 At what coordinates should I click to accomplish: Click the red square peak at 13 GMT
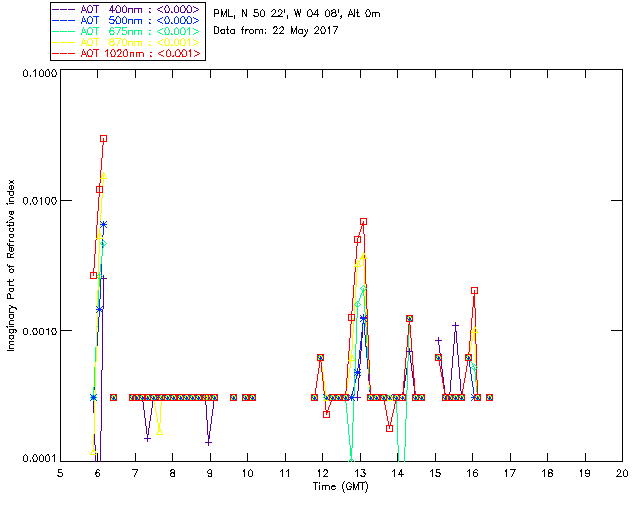click(x=363, y=221)
